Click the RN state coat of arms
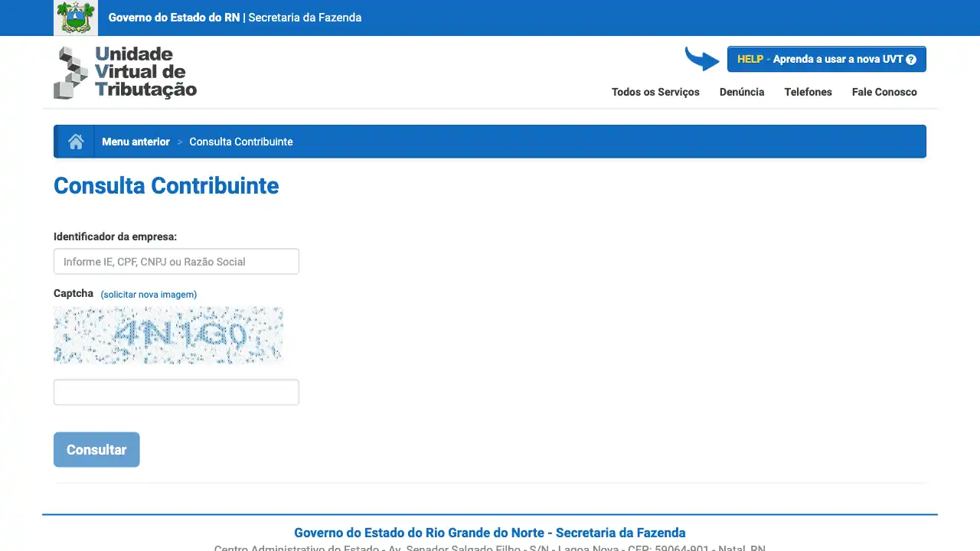980x551 pixels. tap(75, 18)
